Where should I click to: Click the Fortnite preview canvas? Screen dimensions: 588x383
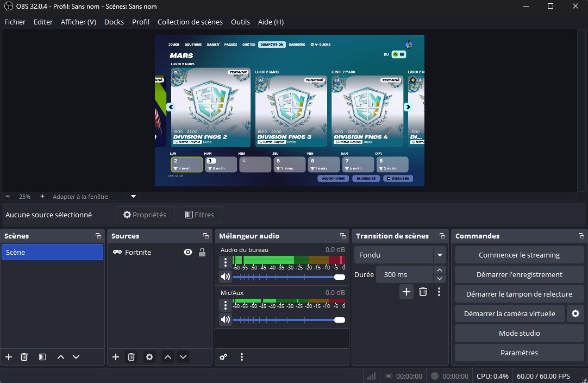290,110
